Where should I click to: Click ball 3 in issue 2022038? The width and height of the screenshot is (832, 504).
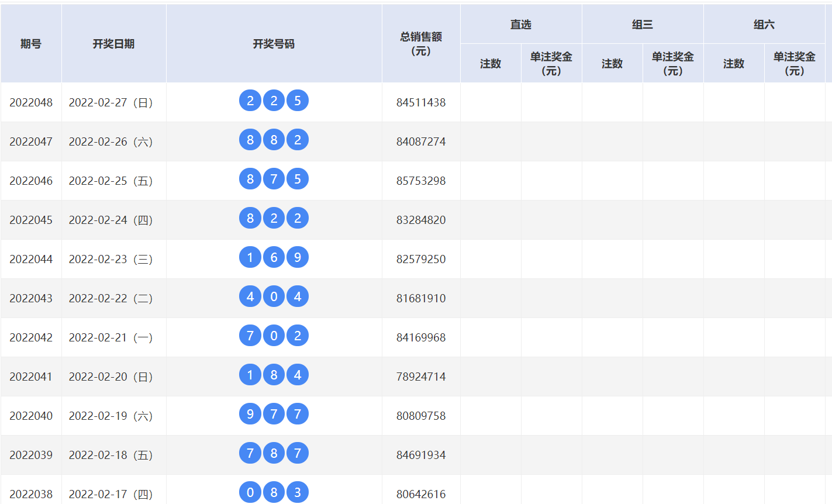[x=298, y=492]
